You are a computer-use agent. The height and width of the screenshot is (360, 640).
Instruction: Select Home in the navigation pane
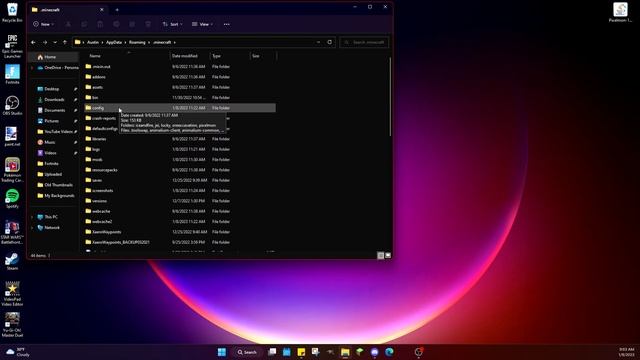click(x=54, y=57)
